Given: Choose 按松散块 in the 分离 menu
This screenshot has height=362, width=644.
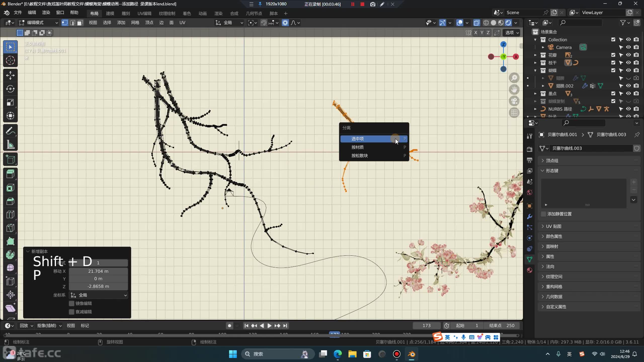Looking at the screenshot, I should click(374, 156).
